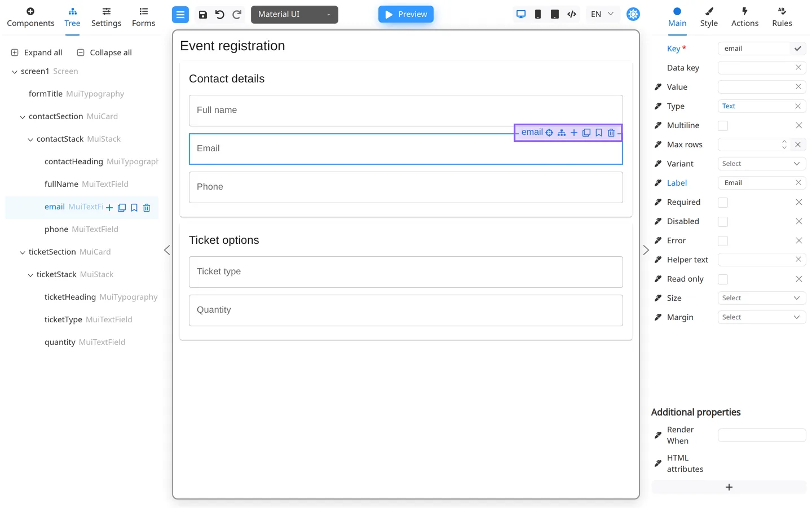Redo the last change
Image resolution: width=812 pixels, height=508 pixels.
[x=237, y=15]
